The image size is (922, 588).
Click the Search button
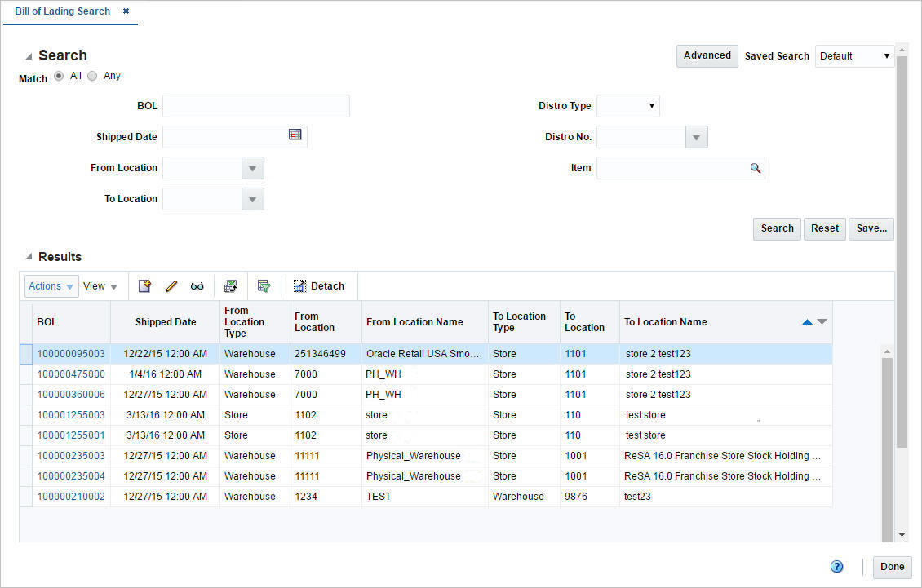pyautogui.click(x=776, y=228)
